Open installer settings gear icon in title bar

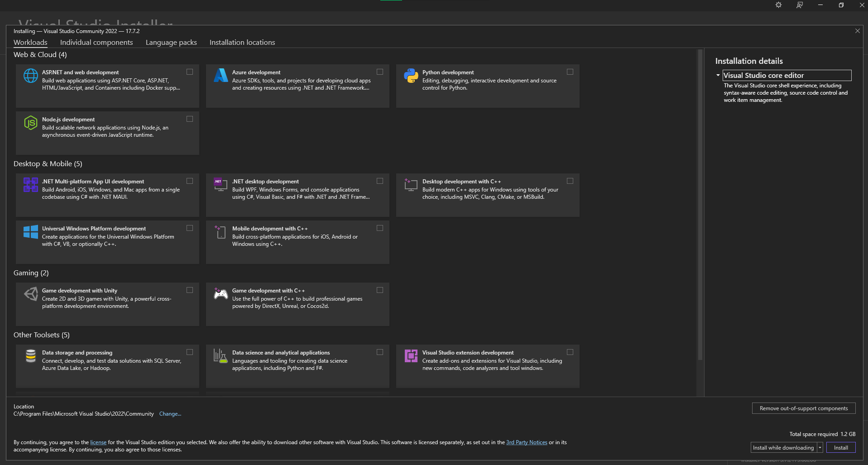778,5
